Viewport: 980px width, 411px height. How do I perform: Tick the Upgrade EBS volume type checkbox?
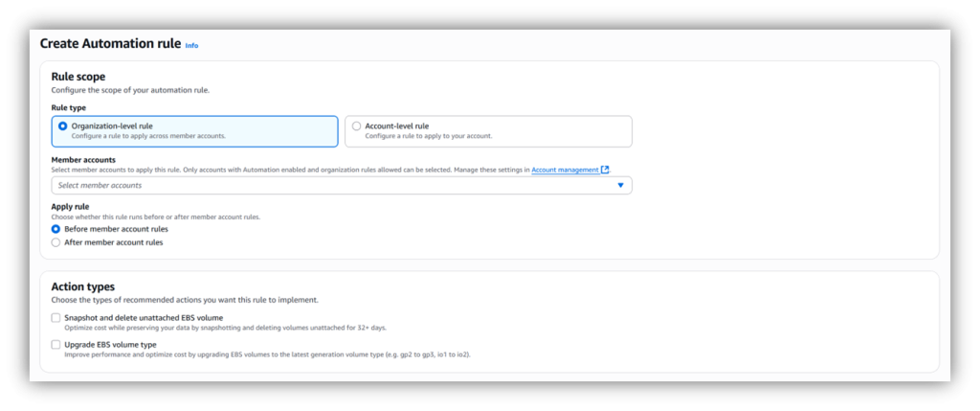tap(56, 344)
